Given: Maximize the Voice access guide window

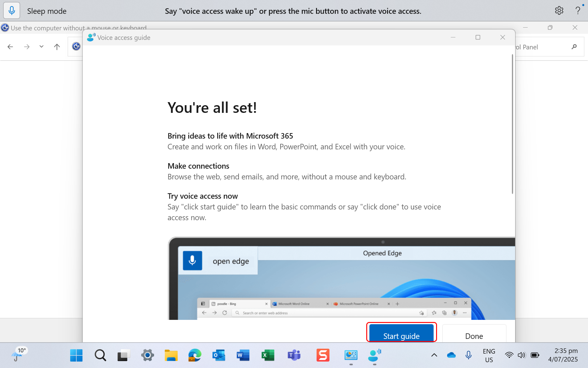Looking at the screenshot, I should [x=478, y=37].
